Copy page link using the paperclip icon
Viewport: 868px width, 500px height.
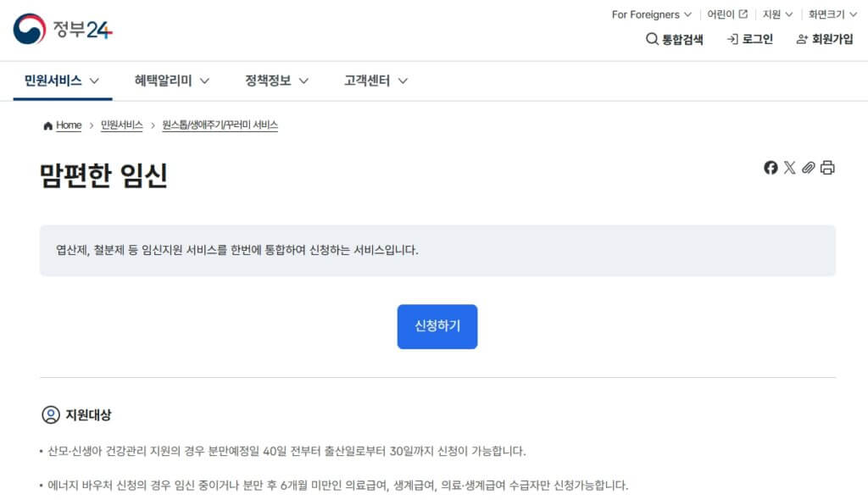pos(808,168)
